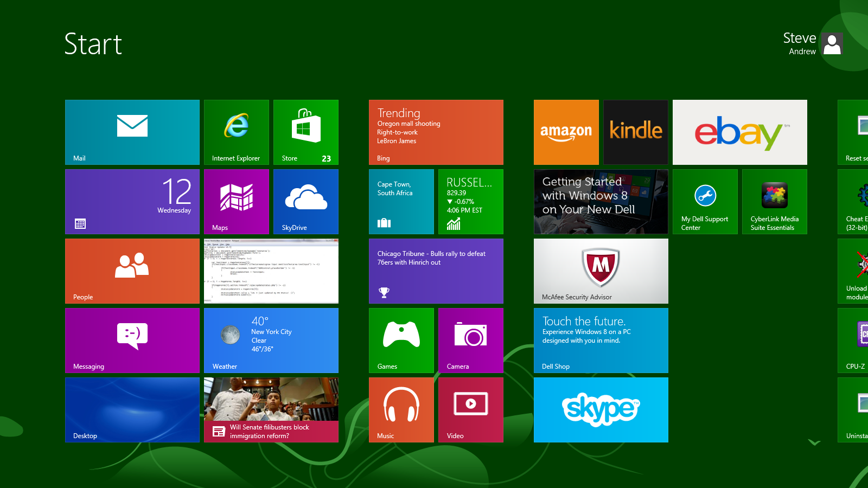868x488 pixels.
Task: Start the Music app
Action: [401, 409]
